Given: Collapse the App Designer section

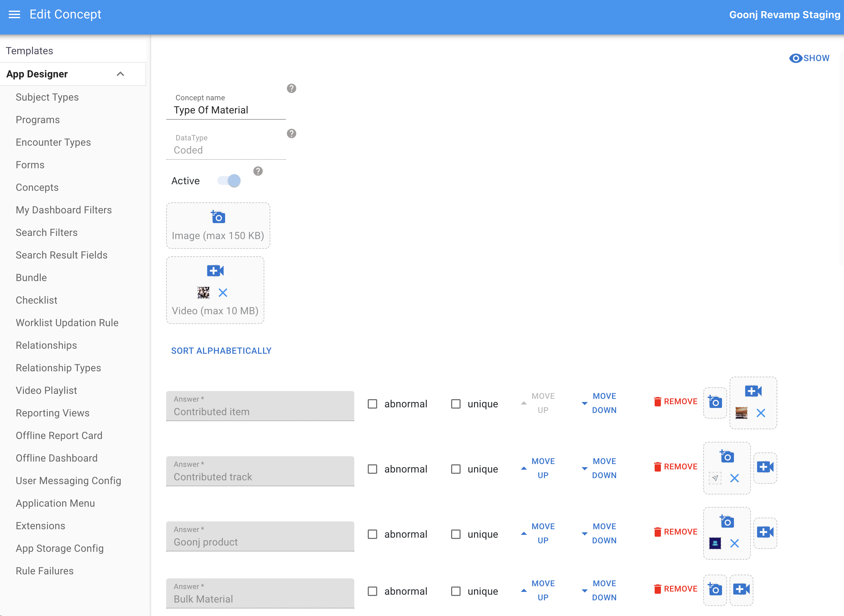Looking at the screenshot, I should coord(120,73).
